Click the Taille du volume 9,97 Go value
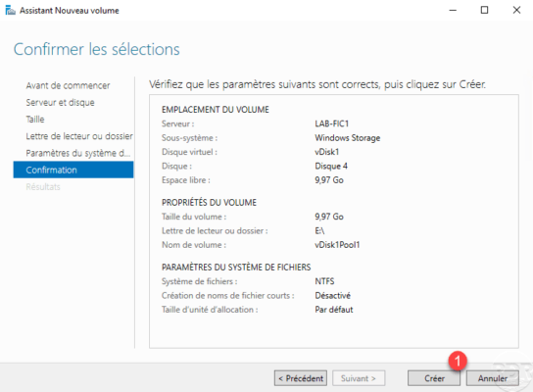 pos(329,217)
